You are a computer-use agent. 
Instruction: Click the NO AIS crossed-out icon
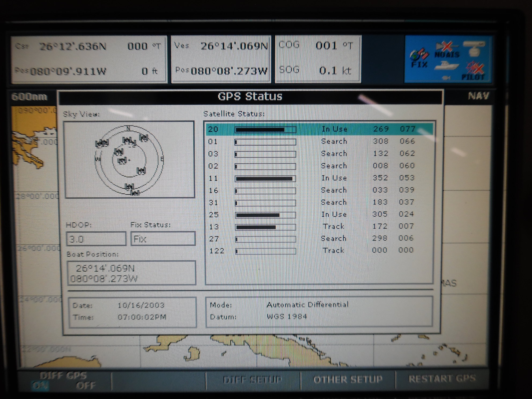point(446,50)
